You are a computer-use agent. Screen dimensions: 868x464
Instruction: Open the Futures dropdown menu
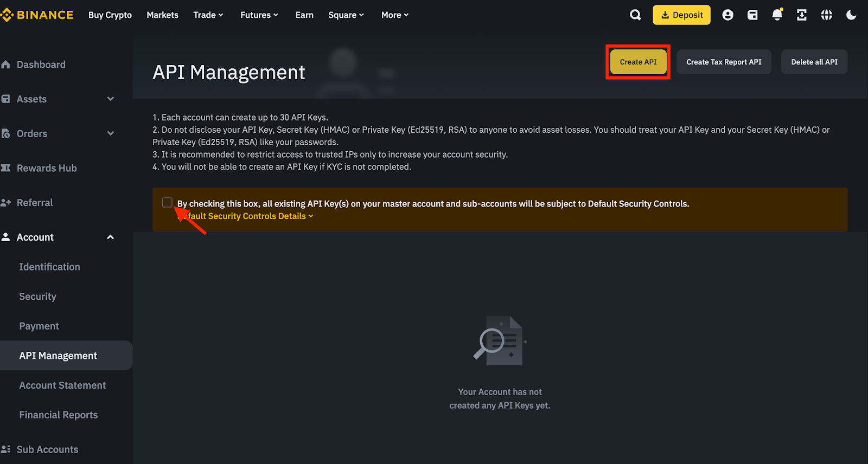tap(259, 15)
